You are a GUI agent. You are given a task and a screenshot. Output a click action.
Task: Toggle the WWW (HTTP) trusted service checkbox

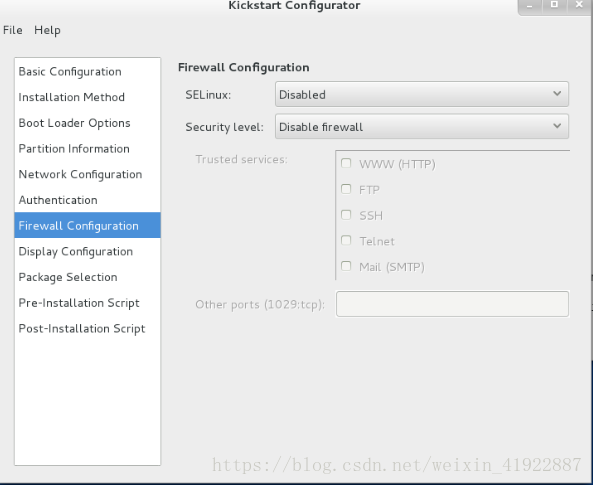(346, 163)
